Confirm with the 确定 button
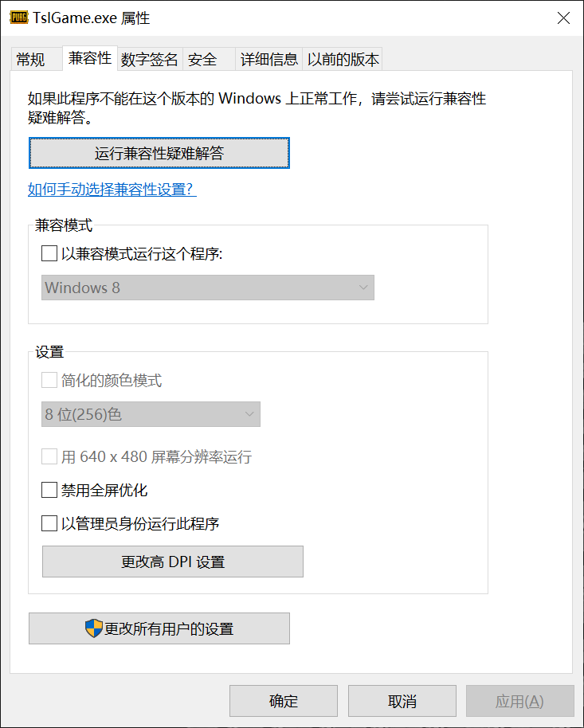The width and height of the screenshot is (584, 728). click(284, 701)
